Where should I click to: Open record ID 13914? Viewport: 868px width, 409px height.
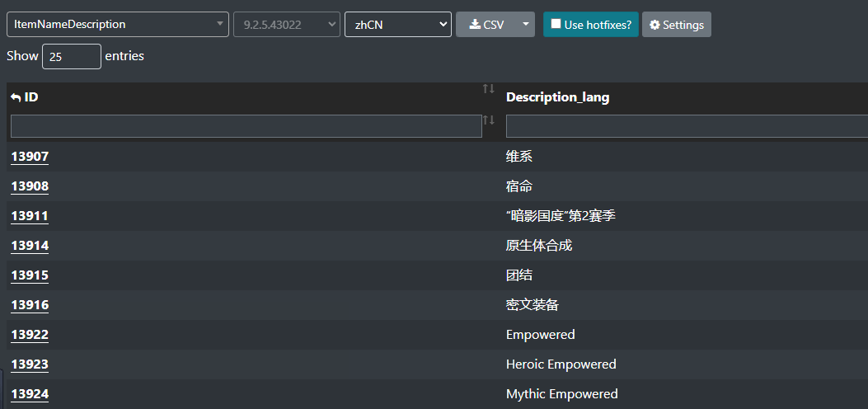30,246
